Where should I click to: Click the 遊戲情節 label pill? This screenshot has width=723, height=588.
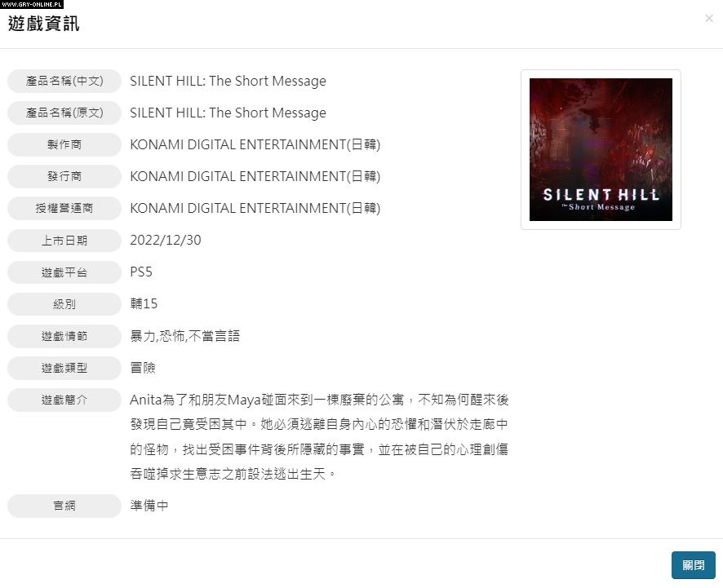click(x=64, y=336)
